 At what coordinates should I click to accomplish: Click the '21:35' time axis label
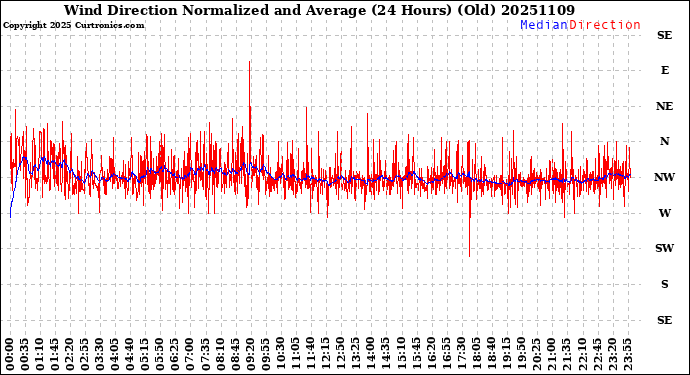[566, 354]
